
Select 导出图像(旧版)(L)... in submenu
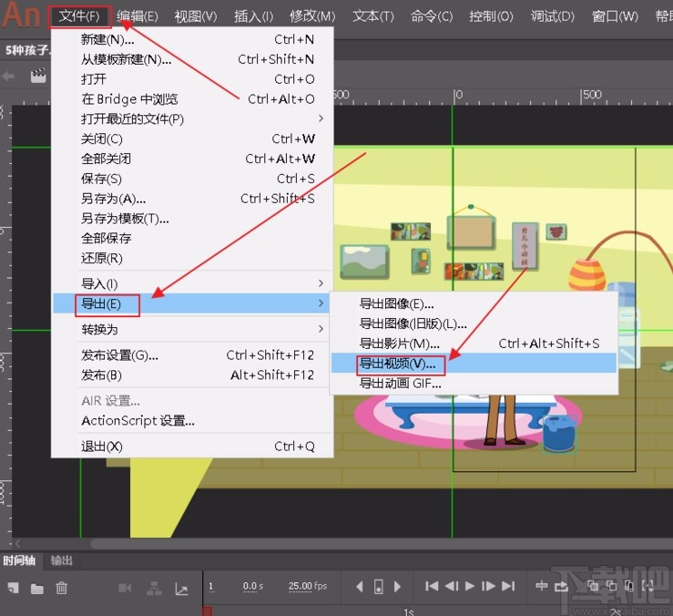(474, 323)
